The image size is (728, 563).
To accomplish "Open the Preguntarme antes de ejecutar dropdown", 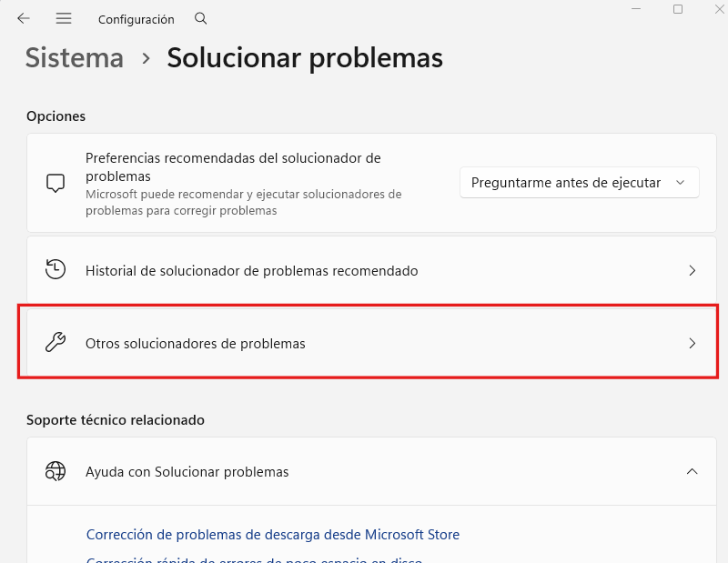I will point(579,182).
